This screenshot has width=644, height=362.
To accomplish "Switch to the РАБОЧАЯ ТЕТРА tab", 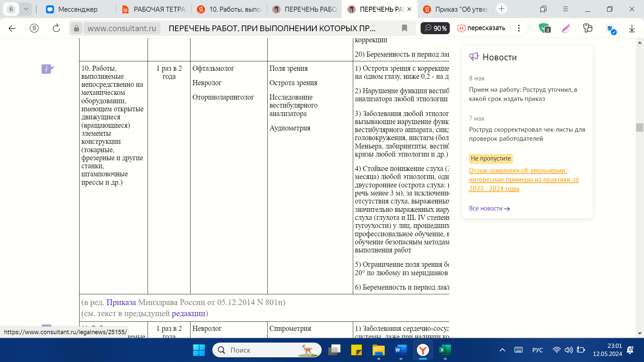I will (x=154, y=9).
